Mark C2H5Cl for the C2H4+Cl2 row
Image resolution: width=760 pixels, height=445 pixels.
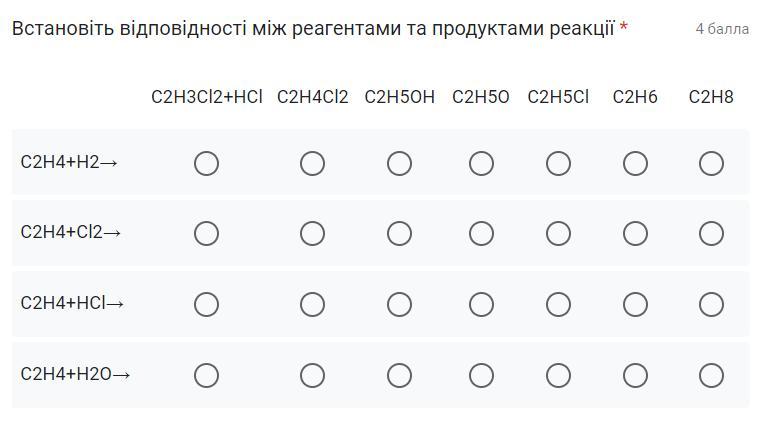[558, 233]
